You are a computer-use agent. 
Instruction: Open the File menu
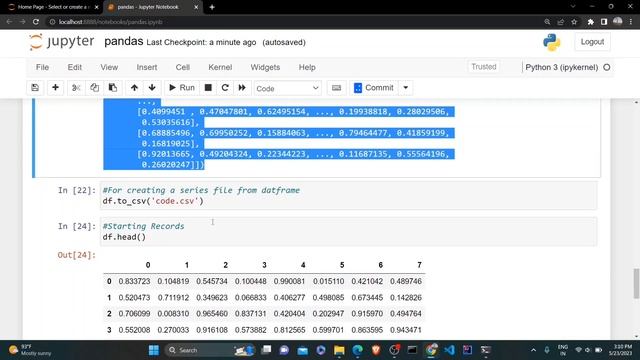(42, 67)
